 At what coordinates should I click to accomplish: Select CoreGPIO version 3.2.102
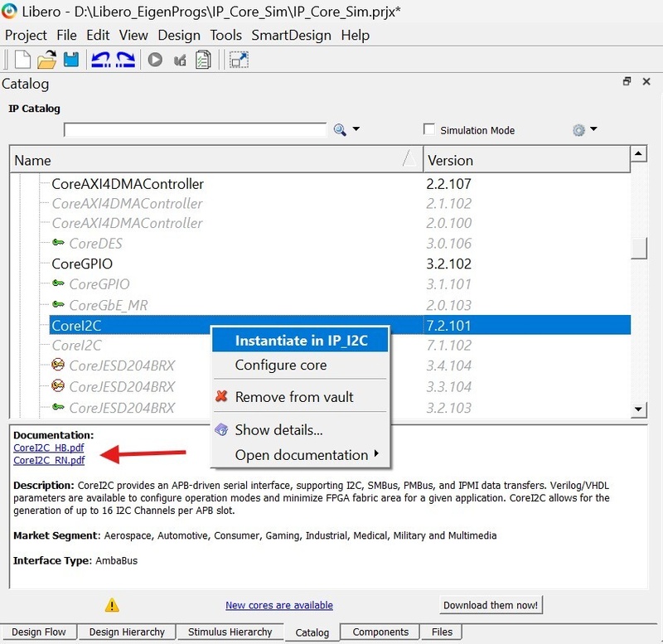coord(340,264)
